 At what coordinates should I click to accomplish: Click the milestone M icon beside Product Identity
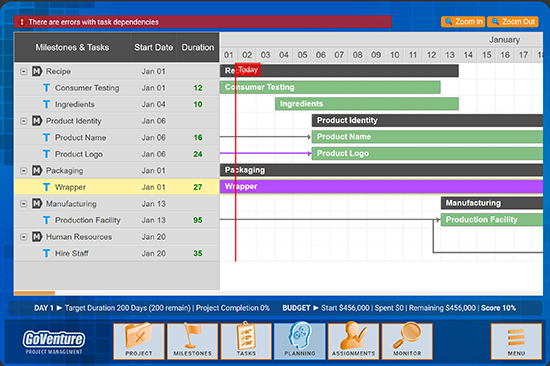[37, 121]
